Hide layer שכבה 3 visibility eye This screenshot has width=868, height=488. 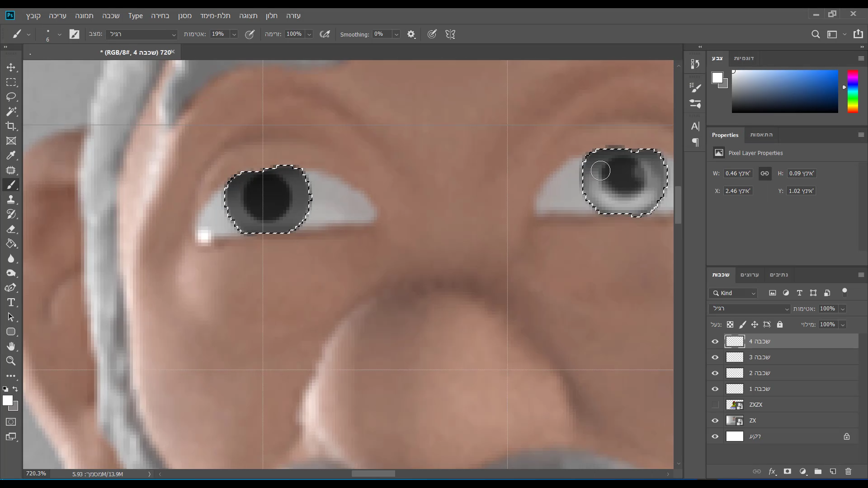pos(715,357)
